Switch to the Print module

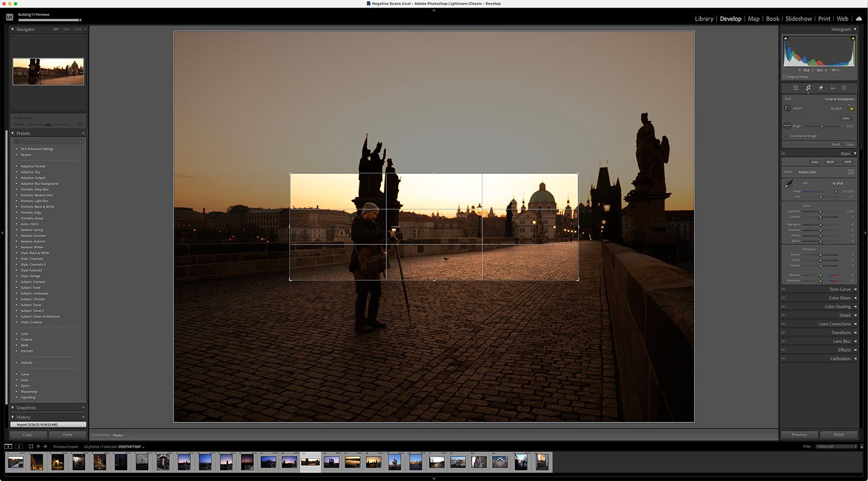824,18
